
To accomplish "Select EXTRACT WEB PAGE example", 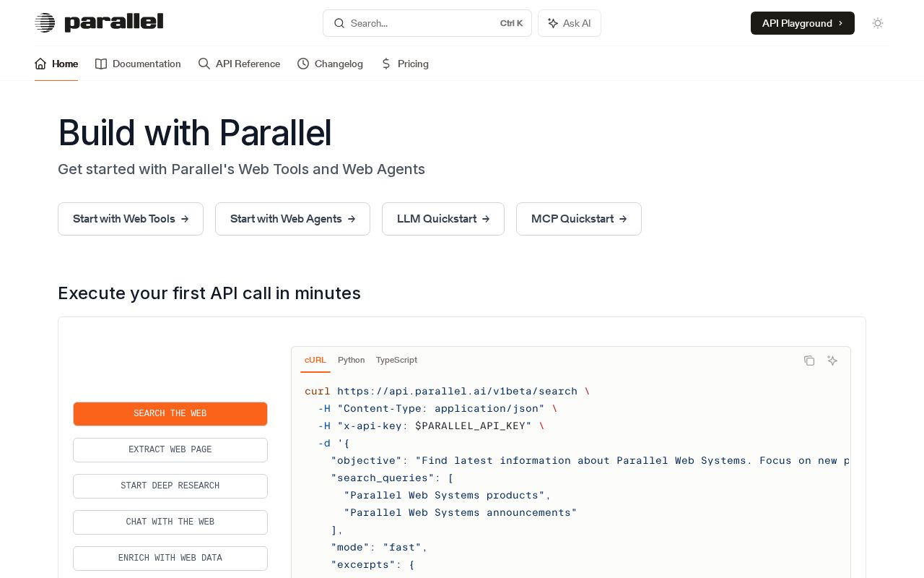I will coord(170,450).
